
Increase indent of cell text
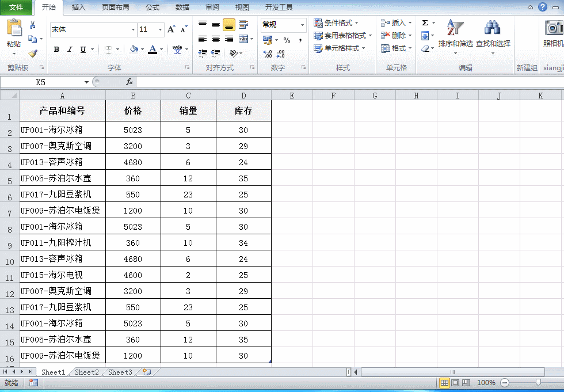[216, 53]
